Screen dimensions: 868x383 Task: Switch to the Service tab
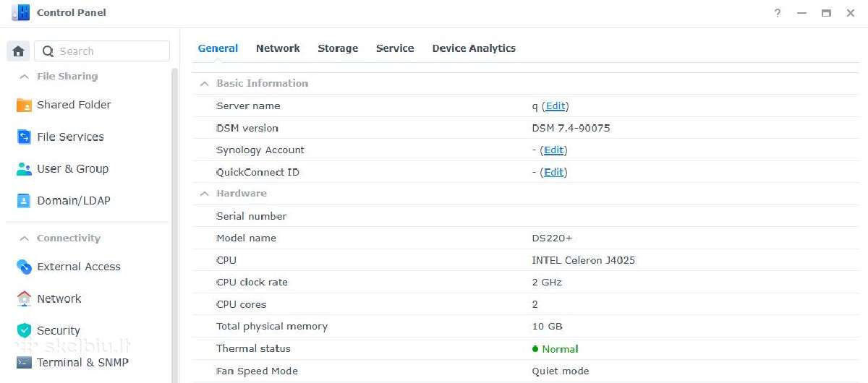tap(395, 48)
